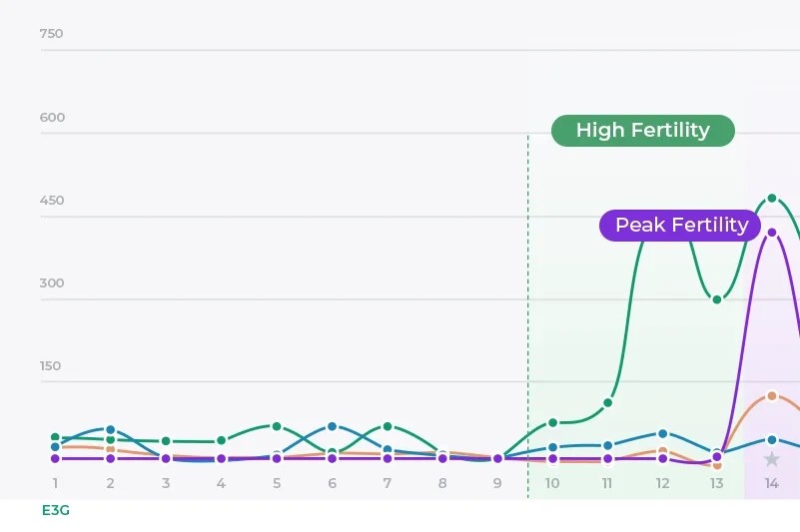The width and height of the screenshot is (800, 532).
Task: Click the purple data point peak on day 14
Action: [x=772, y=233]
